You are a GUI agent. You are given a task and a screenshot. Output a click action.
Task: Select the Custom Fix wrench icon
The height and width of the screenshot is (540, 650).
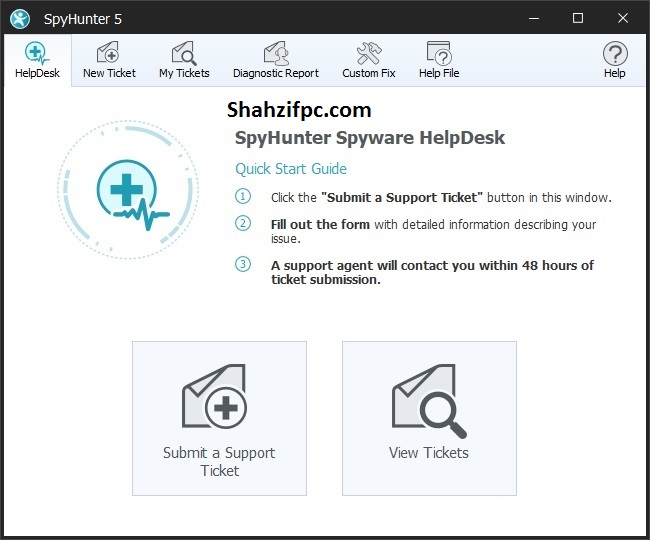point(368,53)
